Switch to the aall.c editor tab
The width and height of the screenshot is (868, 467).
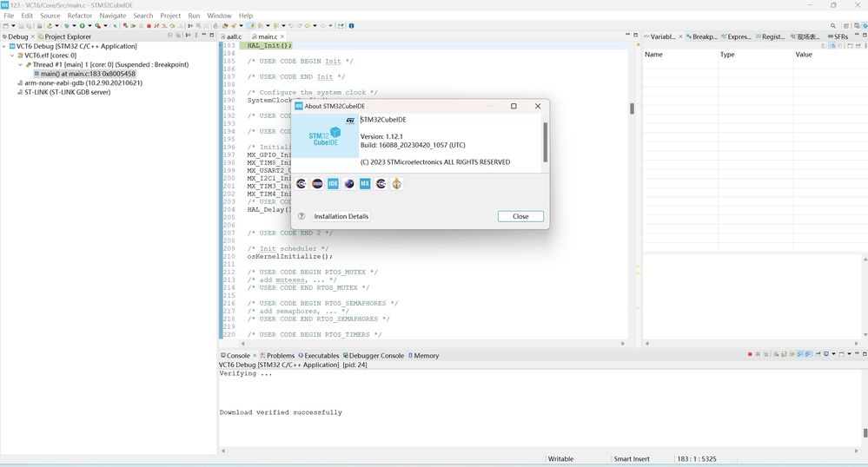pos(231,36)
